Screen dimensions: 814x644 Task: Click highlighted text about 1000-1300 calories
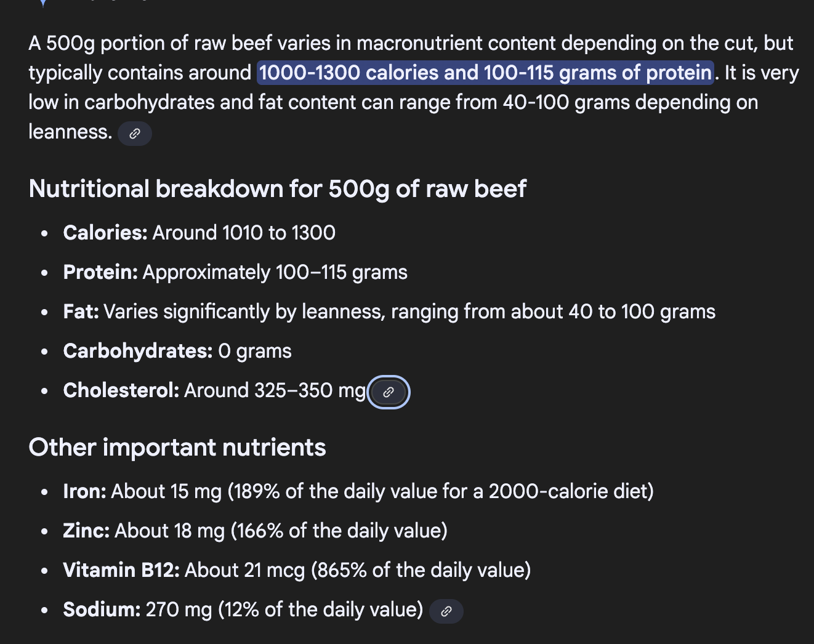(x=485, y=73)
